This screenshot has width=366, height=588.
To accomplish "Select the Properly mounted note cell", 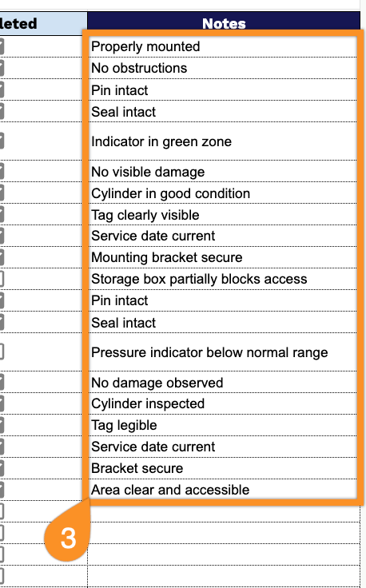I will pyautogui.click(x=224, y=46).
